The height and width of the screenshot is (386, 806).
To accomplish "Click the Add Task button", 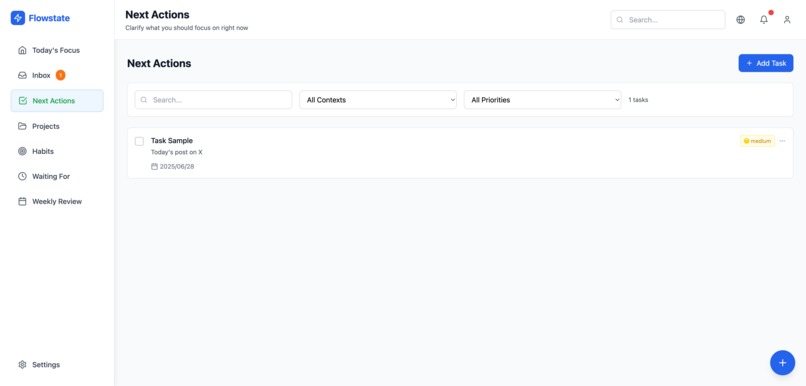I will pyautogui.click(x=766, y=63).
